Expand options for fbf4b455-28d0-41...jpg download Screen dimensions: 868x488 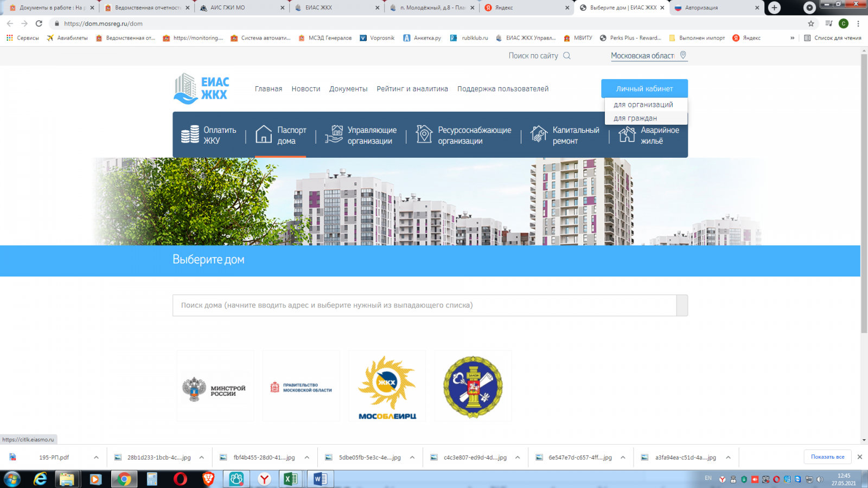click(307, 458)
